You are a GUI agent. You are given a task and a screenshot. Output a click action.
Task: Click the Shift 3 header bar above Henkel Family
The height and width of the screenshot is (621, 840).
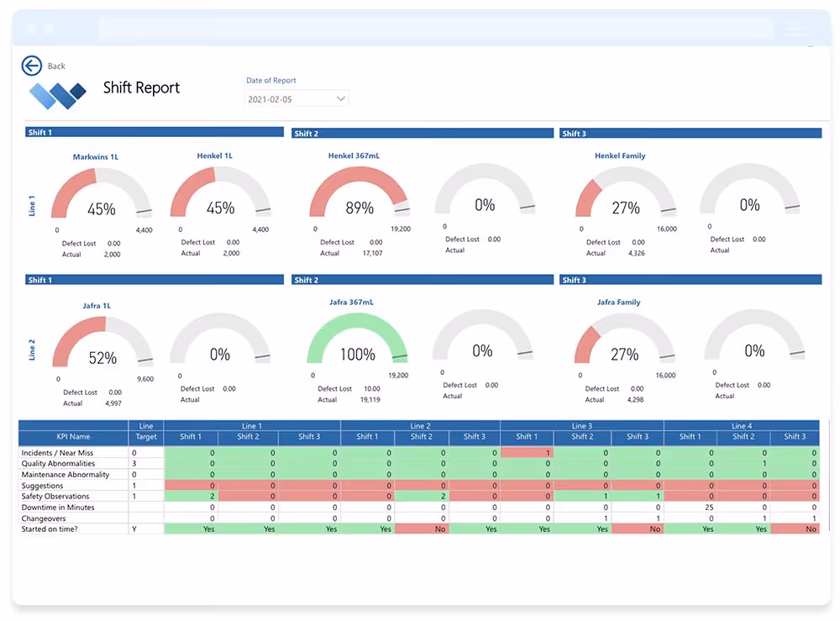[x=690, y=134]
